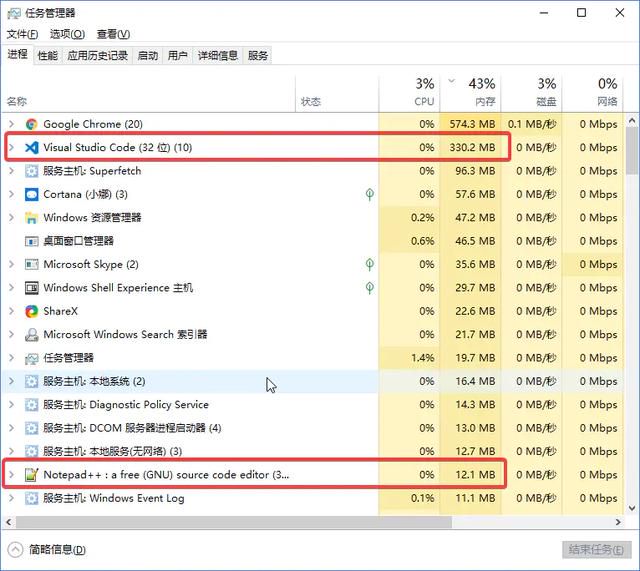
Task: Click the Visual Studio Code icon
Action: pyautogui.click(x=31, y=147)
